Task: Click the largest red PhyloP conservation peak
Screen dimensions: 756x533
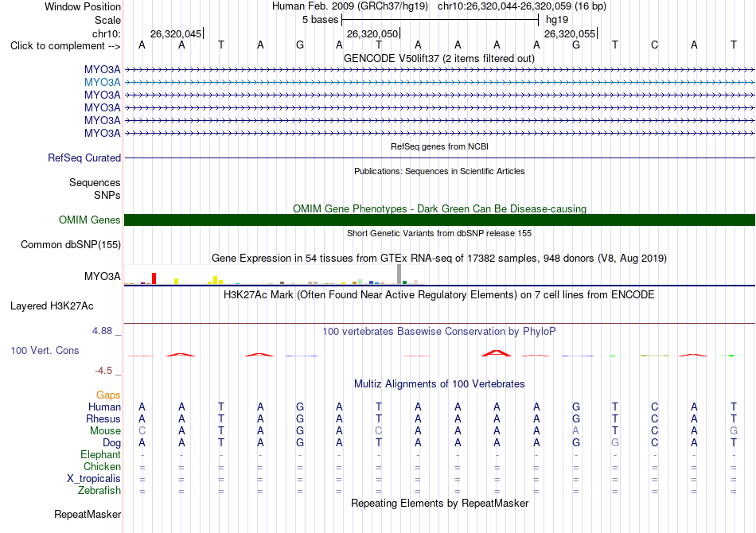Action: click(x=496, y=353)
